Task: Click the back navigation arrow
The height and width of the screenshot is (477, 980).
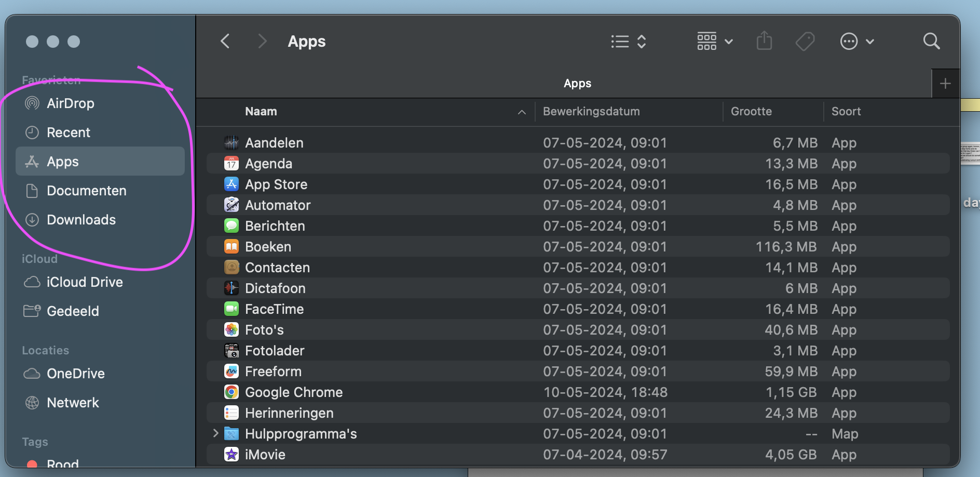Action: (x=225, y=41)
